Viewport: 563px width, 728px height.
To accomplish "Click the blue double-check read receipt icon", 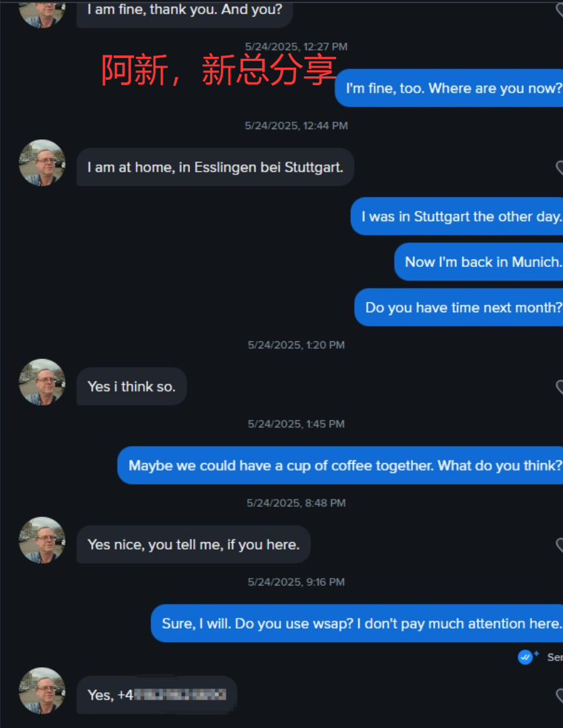I will 527,656.
